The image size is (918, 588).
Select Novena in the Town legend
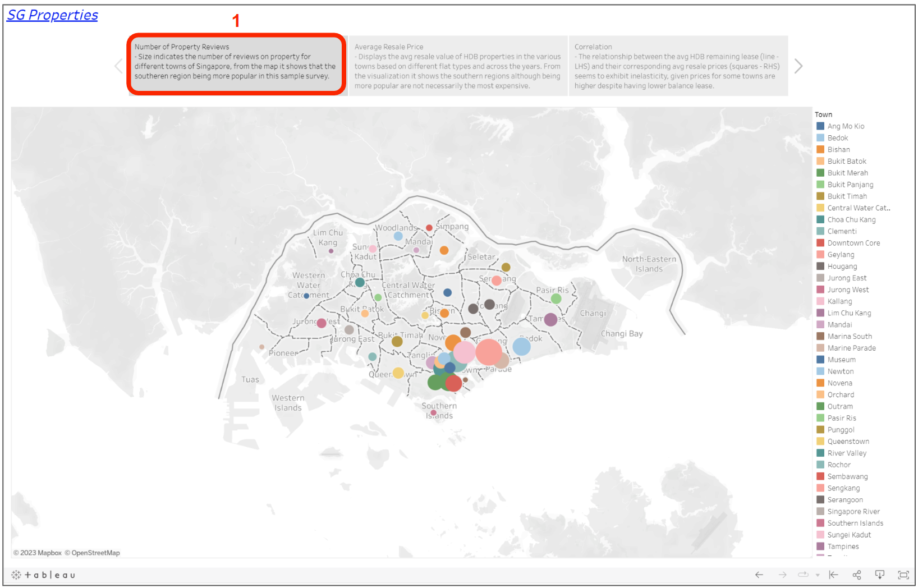click(839, 383)
